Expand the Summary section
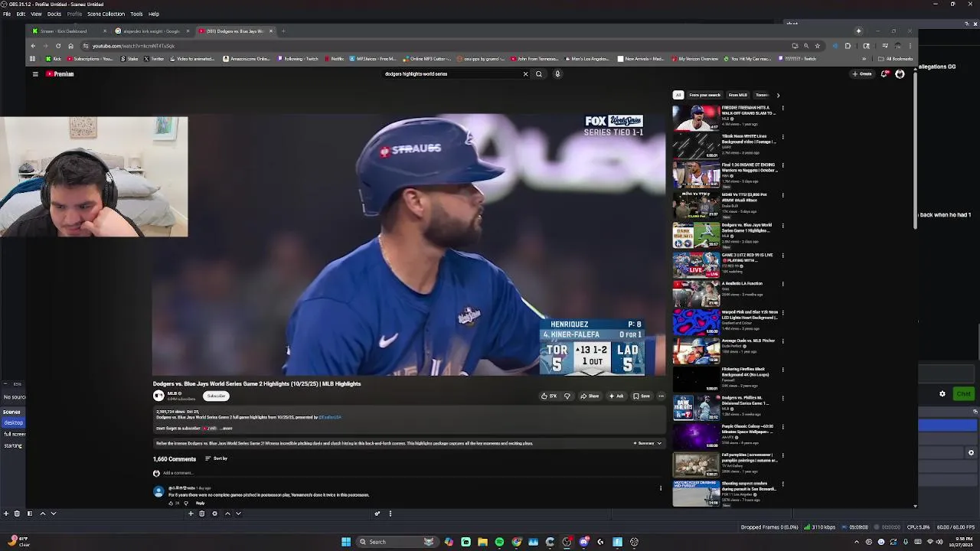The height and width of the screenshot is (551, 980). [x=647, y=443]
